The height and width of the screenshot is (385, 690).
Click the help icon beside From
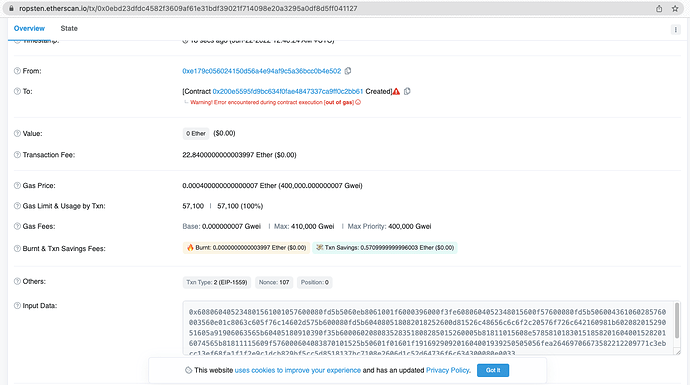(x=17, y=71)
